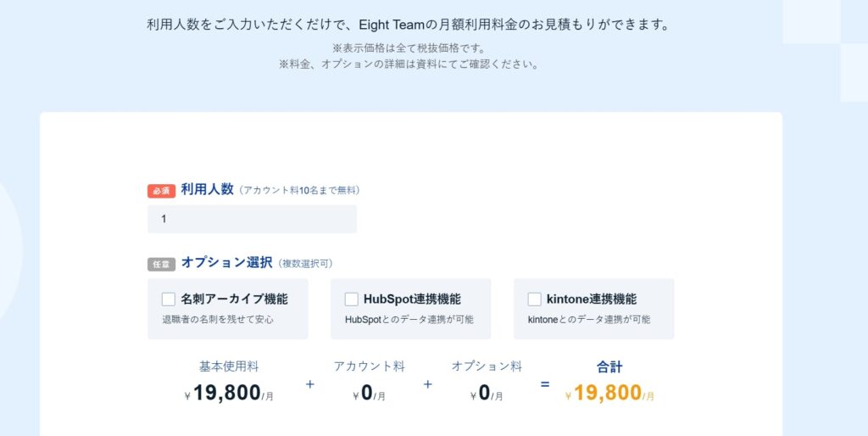The image size is (868, 436).
Task: Click the 基本使用料 ¥19,800 amount
Action: [227, 393]
